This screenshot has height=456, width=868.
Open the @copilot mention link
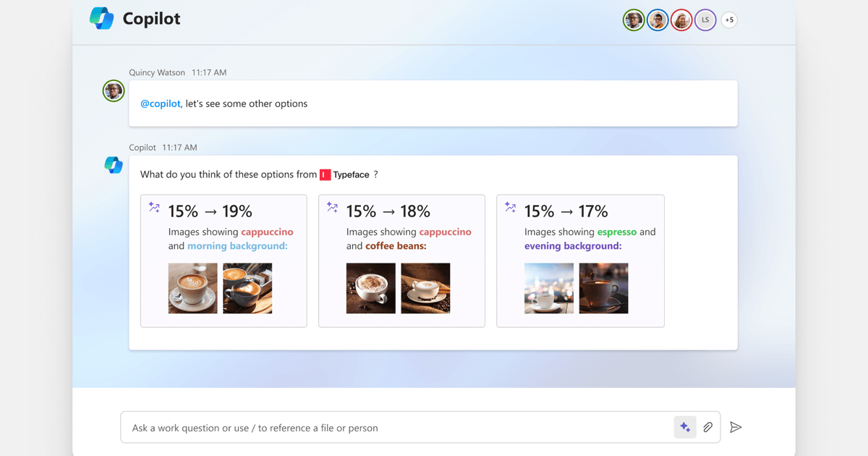(x=158, y=103)
